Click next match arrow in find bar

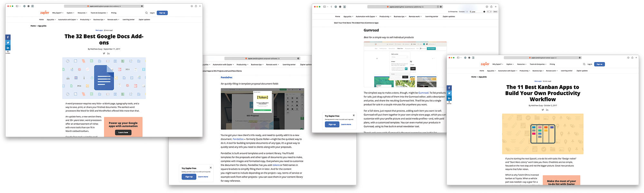(x=491, y=12)
